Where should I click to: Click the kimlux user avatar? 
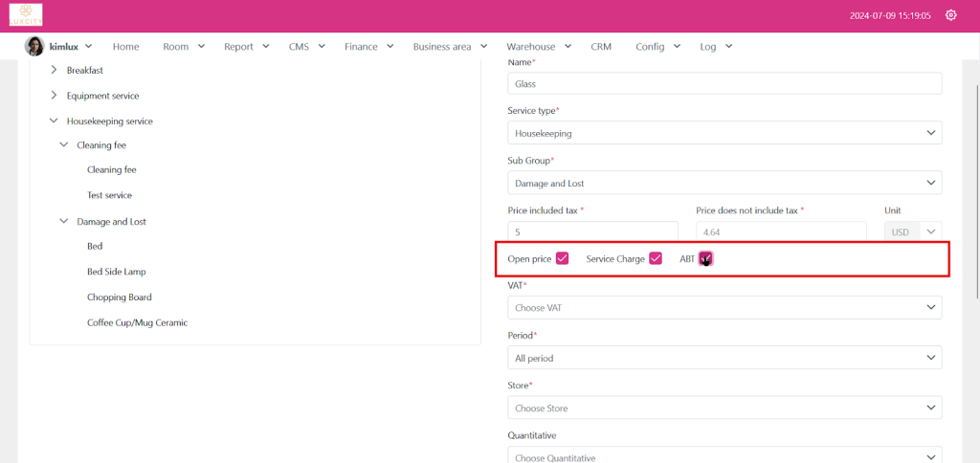point(34,46)
